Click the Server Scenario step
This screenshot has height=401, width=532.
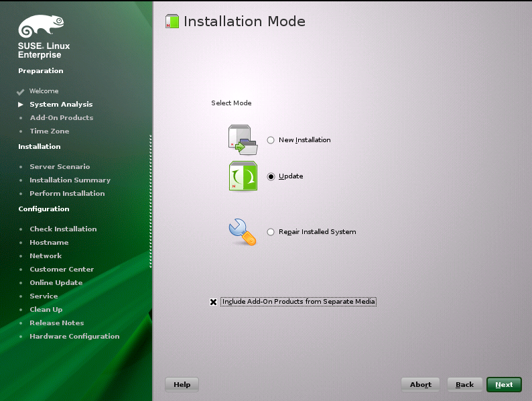(x=60, y=167)
